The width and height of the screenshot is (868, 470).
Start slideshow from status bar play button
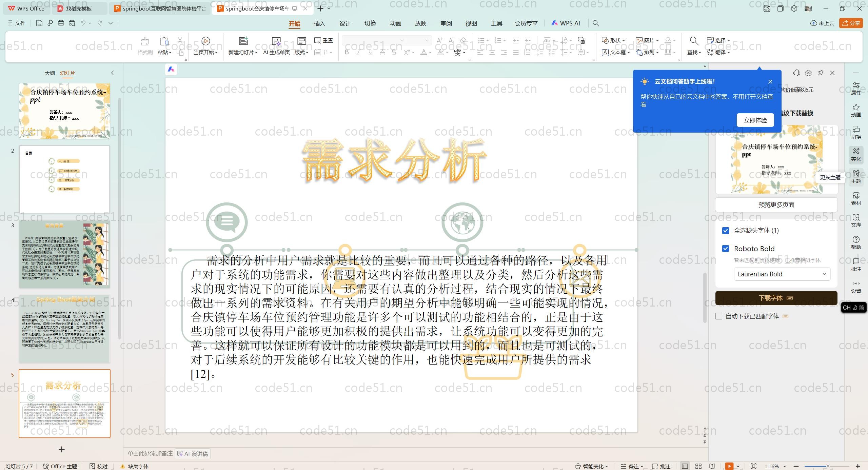729,466
